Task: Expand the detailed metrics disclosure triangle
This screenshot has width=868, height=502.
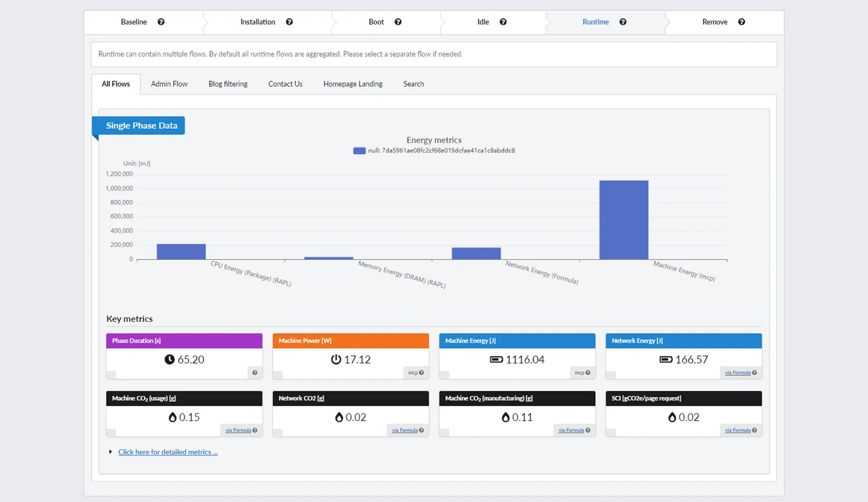Action: 110,452
